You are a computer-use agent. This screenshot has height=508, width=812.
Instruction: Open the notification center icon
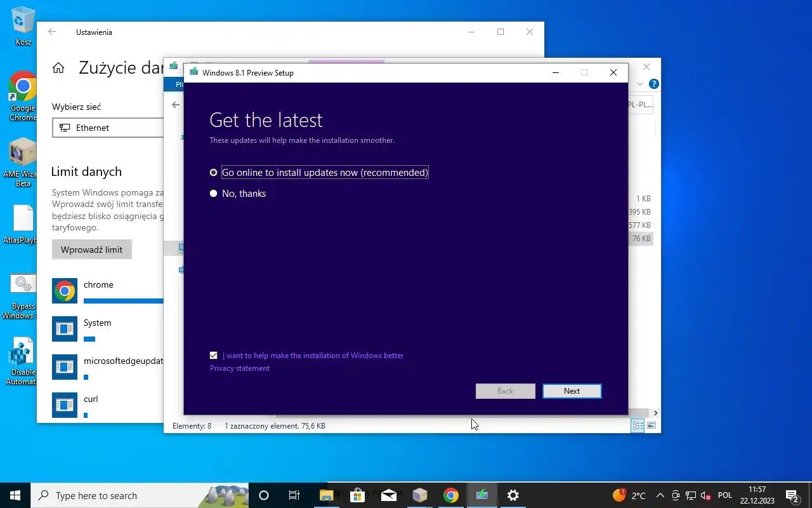pos(792,495)
